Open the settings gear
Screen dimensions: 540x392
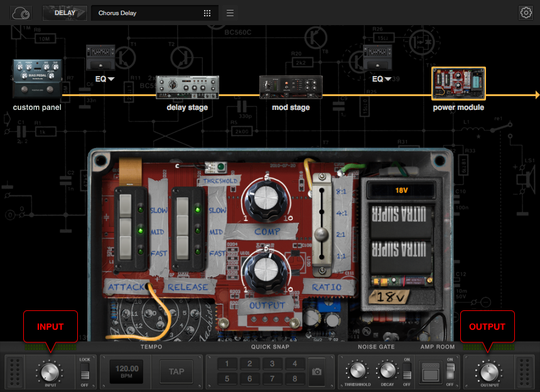526,13
